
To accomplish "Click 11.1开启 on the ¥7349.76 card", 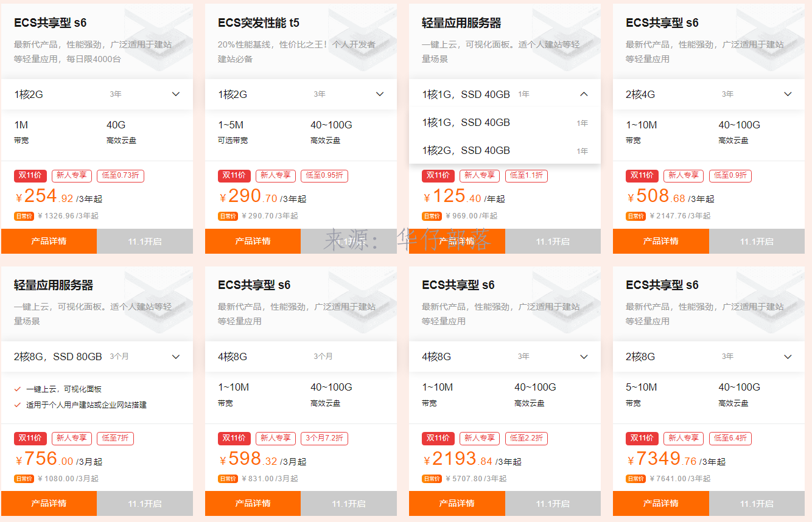I will point(757,503).
